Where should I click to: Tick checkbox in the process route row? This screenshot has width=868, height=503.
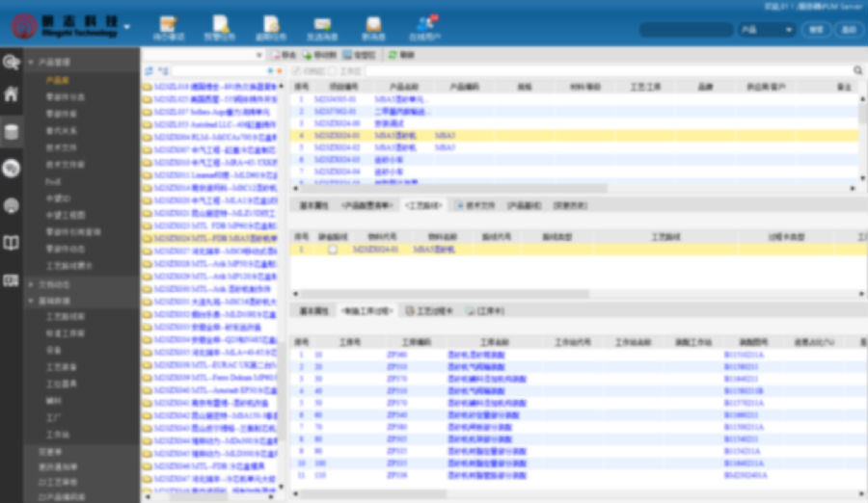332,250
